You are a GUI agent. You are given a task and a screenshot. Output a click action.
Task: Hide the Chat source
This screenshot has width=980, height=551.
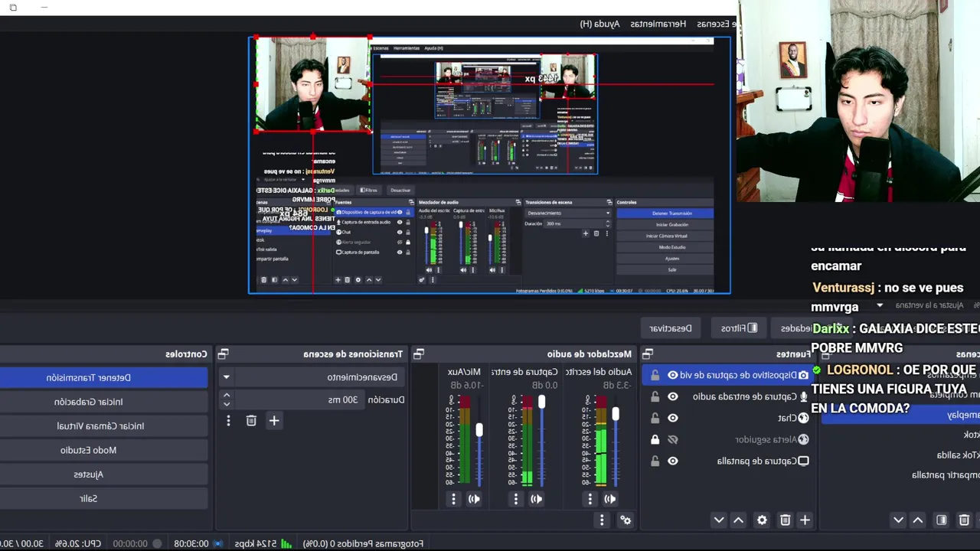672,418
